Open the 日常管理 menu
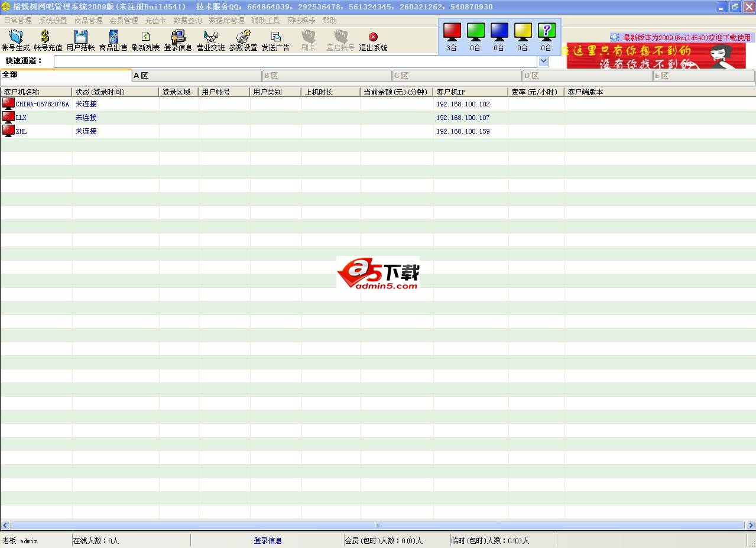Image resolution: width=756 pixels, height=548 pixels. 18,21
